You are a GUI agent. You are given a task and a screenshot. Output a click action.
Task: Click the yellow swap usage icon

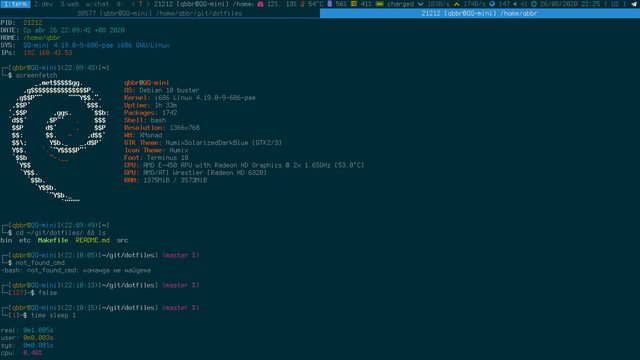[354, 4]
